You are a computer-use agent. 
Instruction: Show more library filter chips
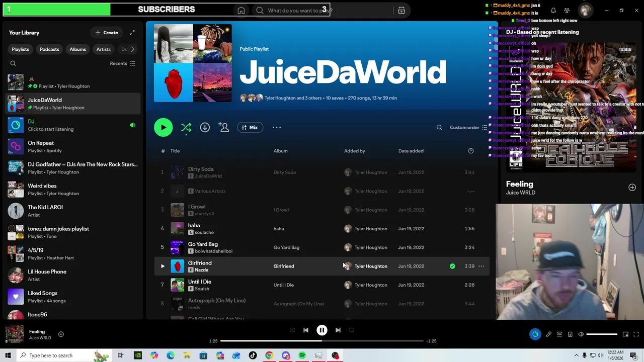(x=132, y=49)
